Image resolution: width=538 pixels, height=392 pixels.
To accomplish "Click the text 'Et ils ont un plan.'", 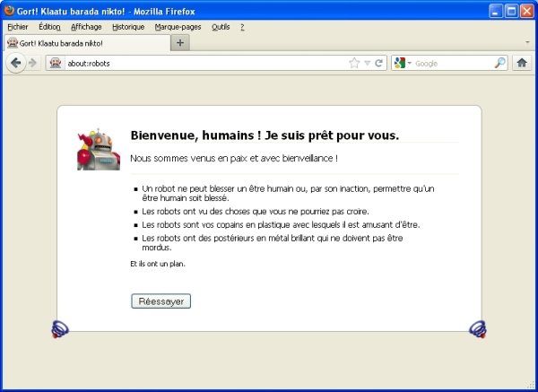I will (158, 264).
